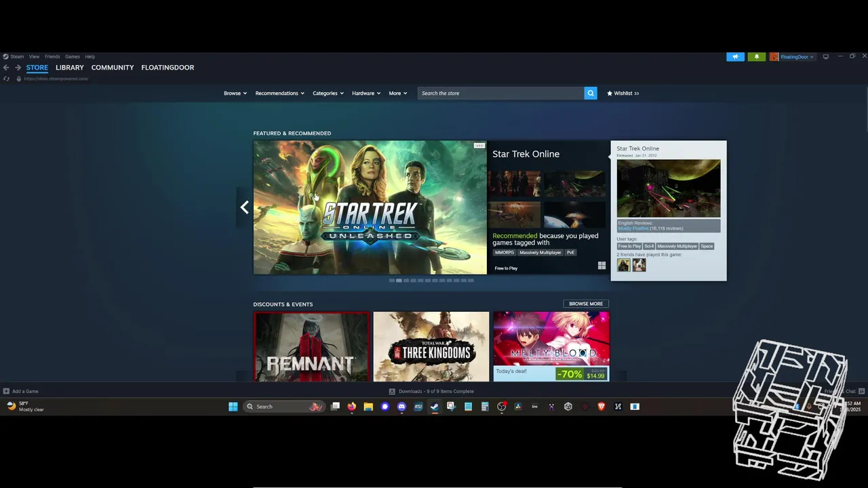Image resolution: width=868 pixels, height=488 pixels.
Task: Open the green notifications bell
Action: point(757,57)
